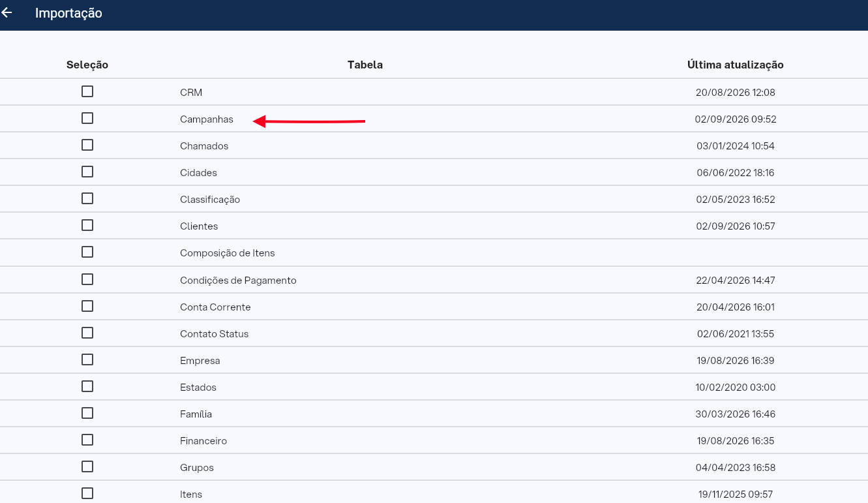This screenshot has width=868, height=503.
Task: Click the Classificação table name
Action: [210, 200]
